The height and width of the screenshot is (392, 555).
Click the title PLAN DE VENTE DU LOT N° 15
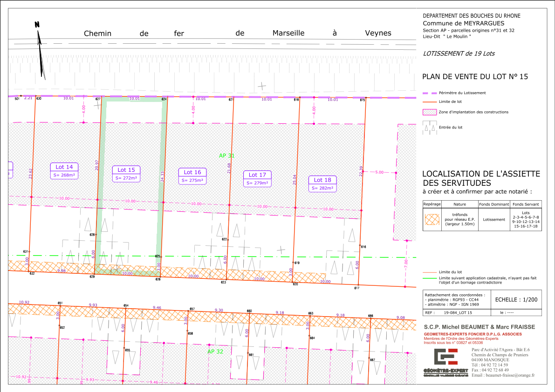[x=475, y=77]
